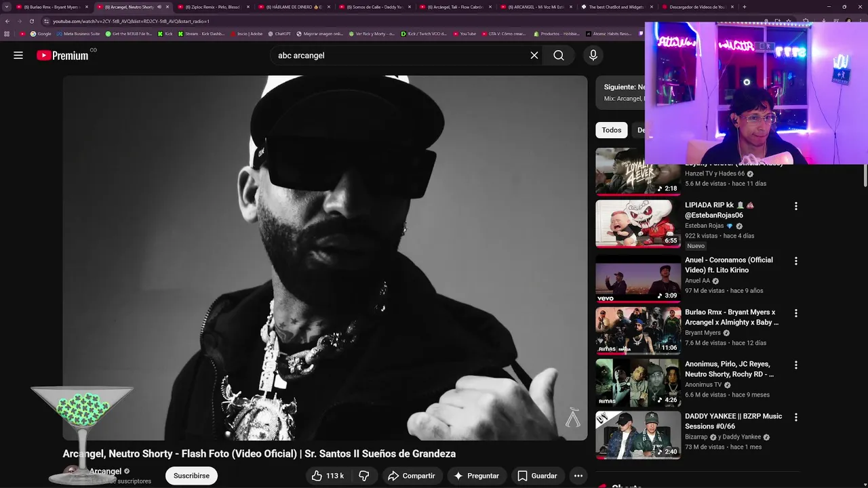Open the tab search dropdown arrow
Screen dimensions: 868x488
pos(7,7)
